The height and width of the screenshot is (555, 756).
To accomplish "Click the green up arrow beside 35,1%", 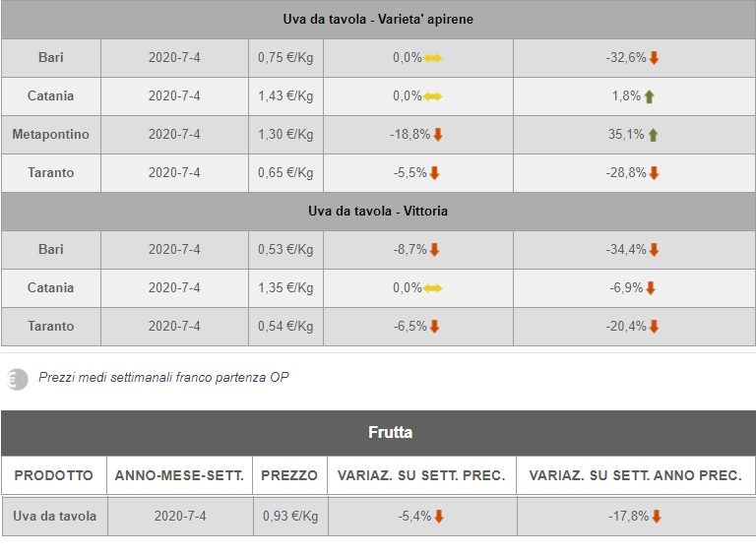I will (x=654, y=135).
